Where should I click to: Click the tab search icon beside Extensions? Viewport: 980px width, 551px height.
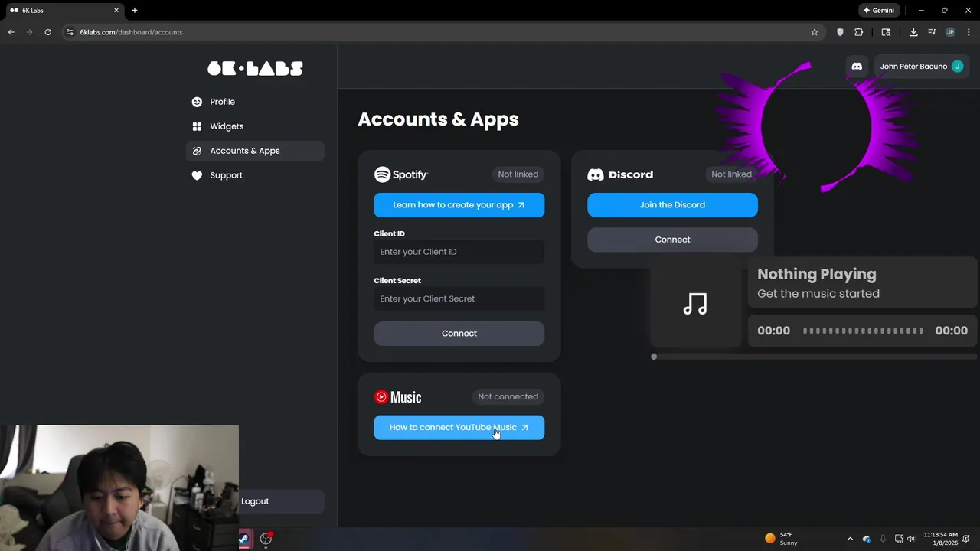886,32
